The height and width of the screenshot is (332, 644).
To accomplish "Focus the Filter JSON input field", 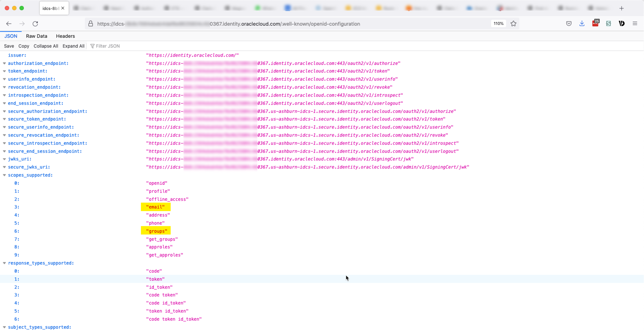I will click(108, 46).
